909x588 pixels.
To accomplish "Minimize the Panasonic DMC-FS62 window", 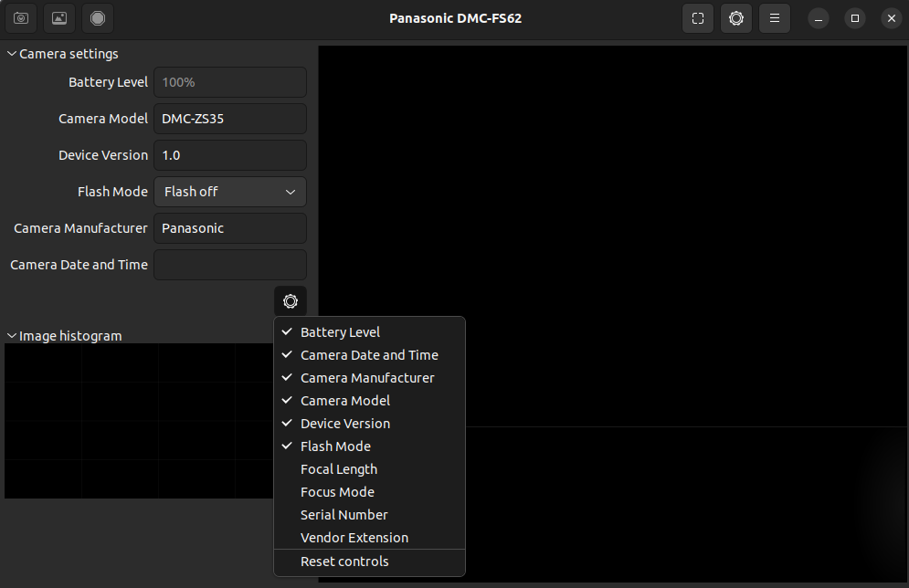I will click(819, 18).
